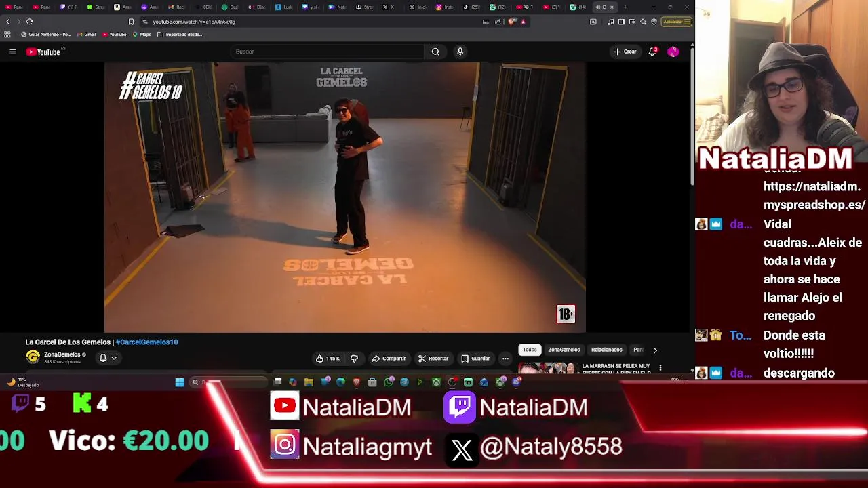
Task: Open the YouTube bookmark in bookmarks bar
Action: [x=114, y=35]
